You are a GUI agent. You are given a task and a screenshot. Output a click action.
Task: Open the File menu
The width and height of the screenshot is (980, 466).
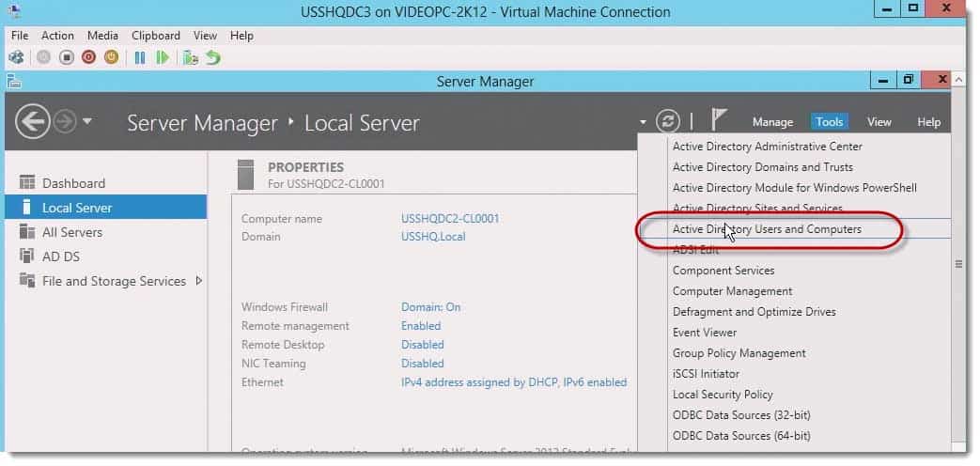pos(20,36)
